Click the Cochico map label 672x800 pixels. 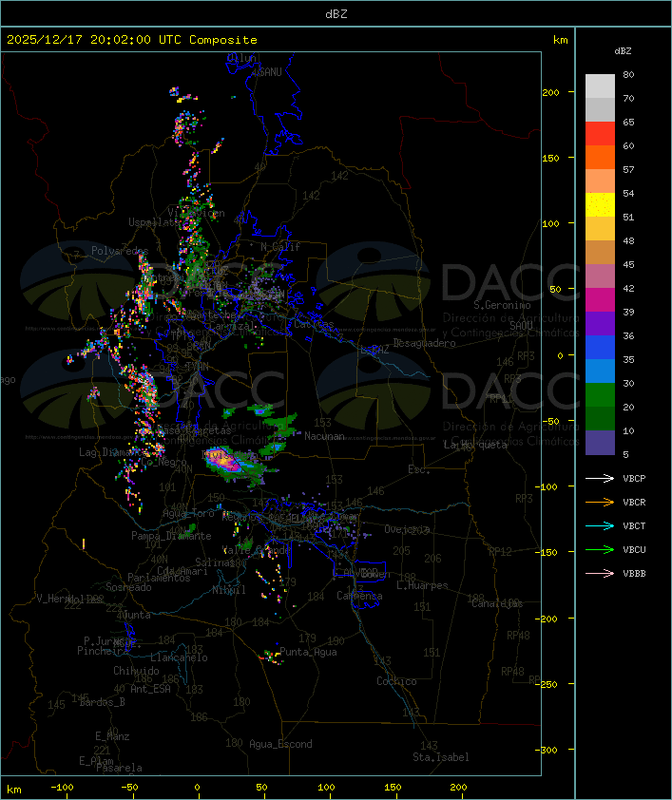396,681
